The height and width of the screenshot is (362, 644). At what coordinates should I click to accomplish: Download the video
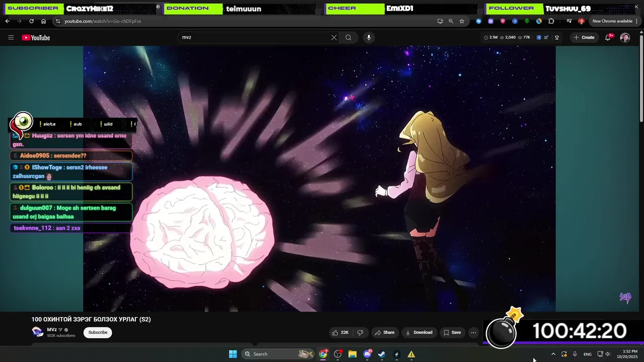(419, 332)
